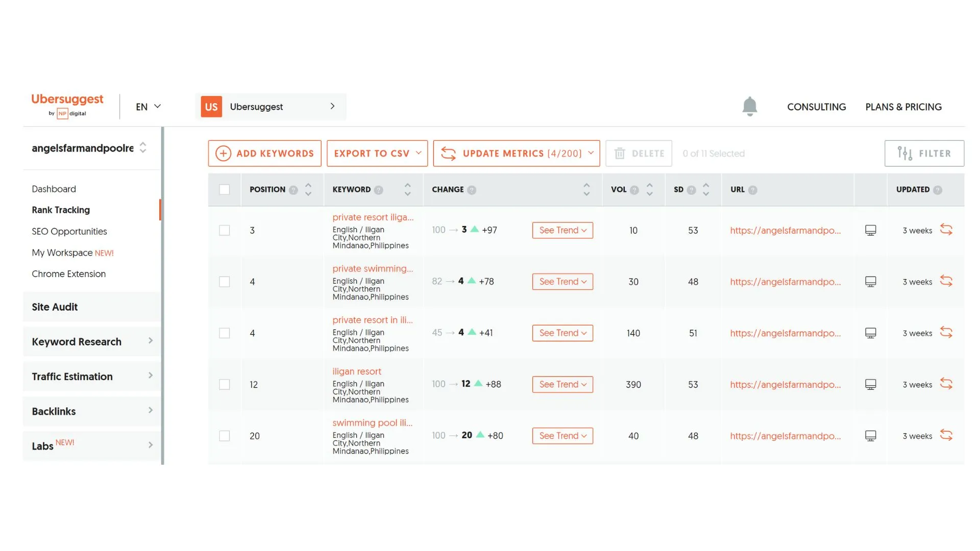Open the Site Audit section
980x551 pixels.
pos(92,307)
